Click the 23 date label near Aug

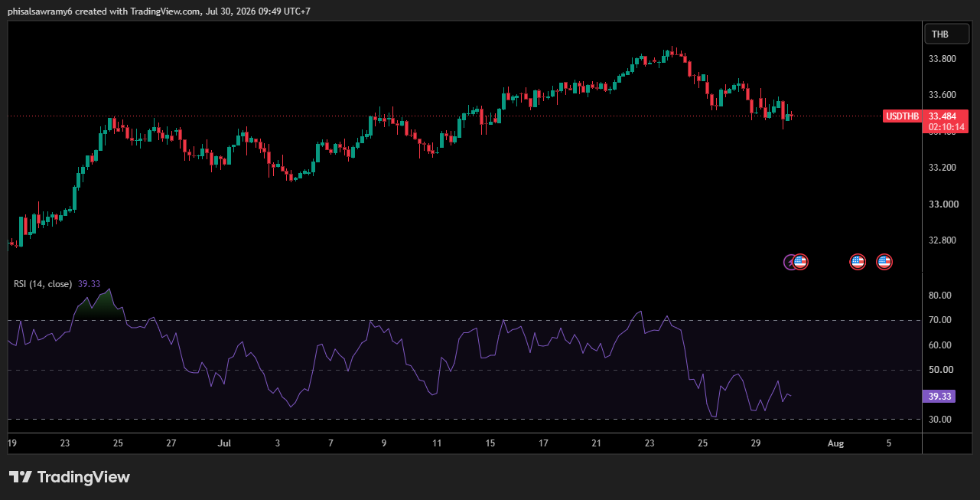tap(650, 443)
